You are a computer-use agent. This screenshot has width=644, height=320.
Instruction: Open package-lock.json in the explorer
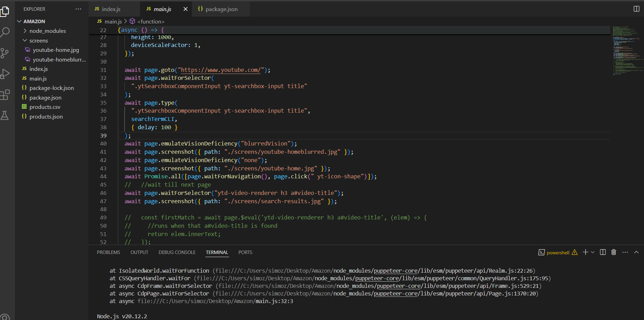[52, 88]
